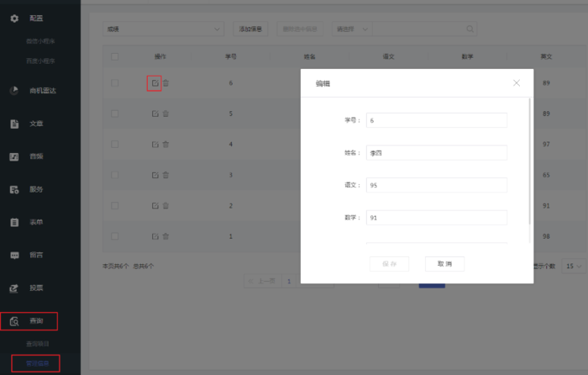Screen dimensions: 588x375
Task: Open the 留言 message bubble icon
Action: [14, 256]
